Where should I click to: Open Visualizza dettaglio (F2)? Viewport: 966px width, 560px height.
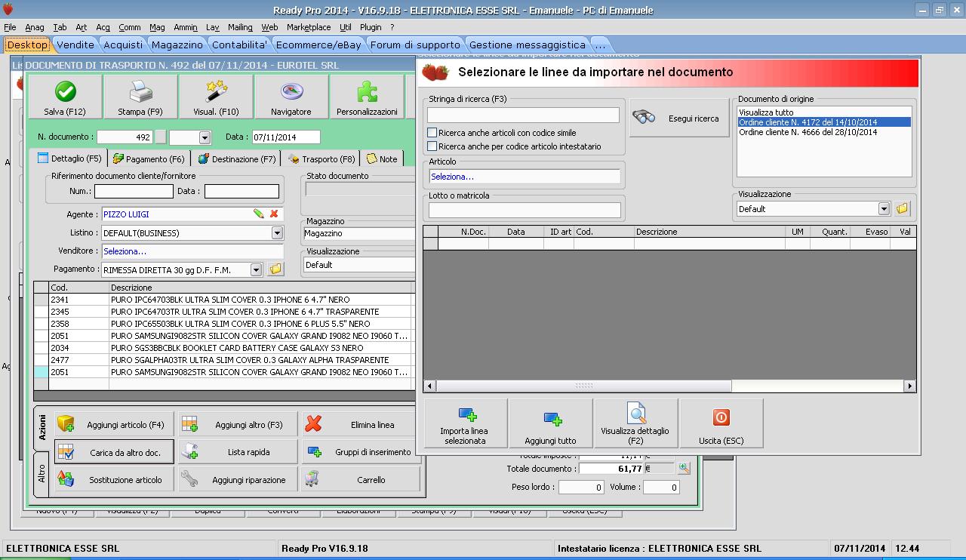pos(635,424)
